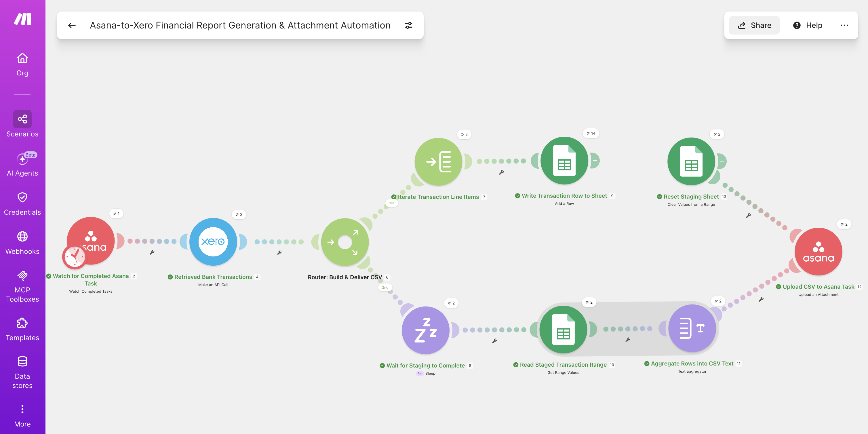The width and height of the screenshot is (868, 434).
Task: Click 'Reset Staging Sheet' label
Action: (691, 197)
